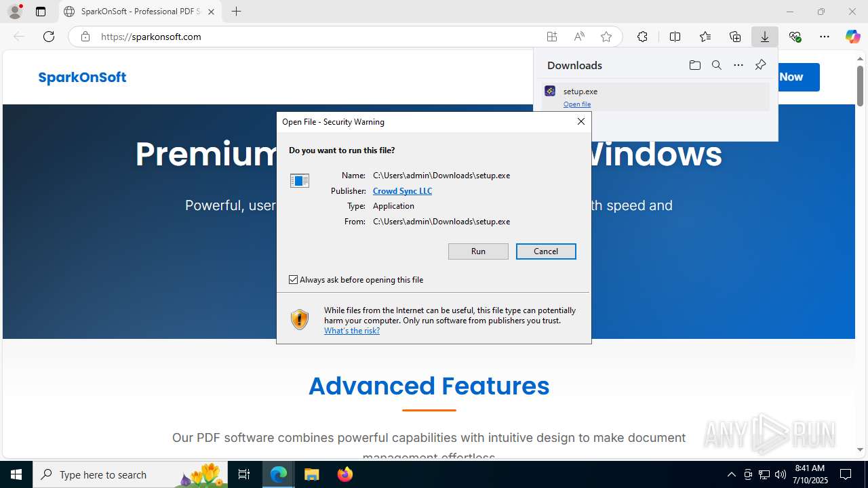
Task: Click the SparkOnSoft site logo
Action: click(82, 77)
